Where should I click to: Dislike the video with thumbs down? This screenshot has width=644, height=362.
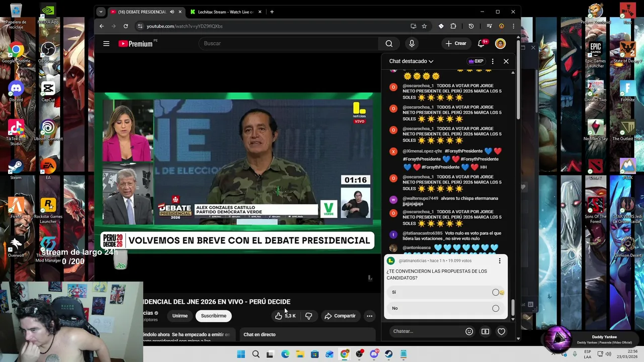(x=308, y=316)
